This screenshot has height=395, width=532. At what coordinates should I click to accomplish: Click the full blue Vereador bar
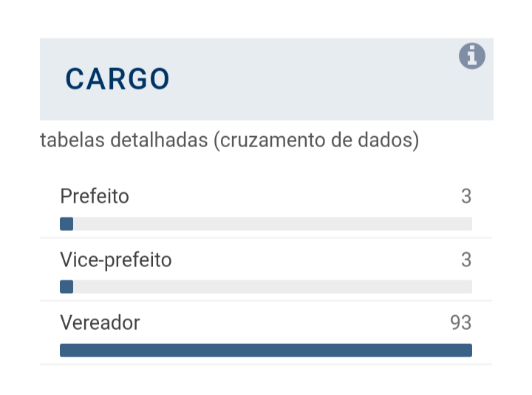266,351
